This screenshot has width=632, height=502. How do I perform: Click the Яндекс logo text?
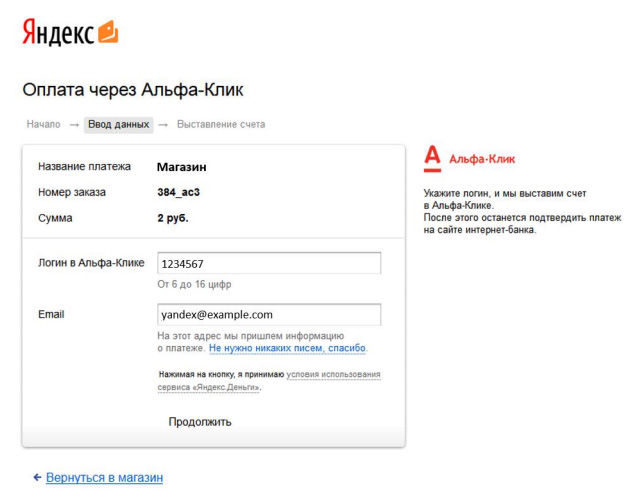[x=58, y=32]
